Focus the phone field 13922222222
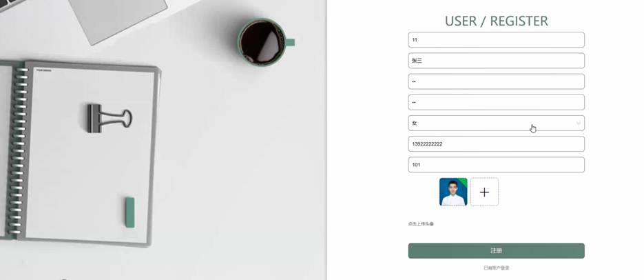 click(496, 144)
